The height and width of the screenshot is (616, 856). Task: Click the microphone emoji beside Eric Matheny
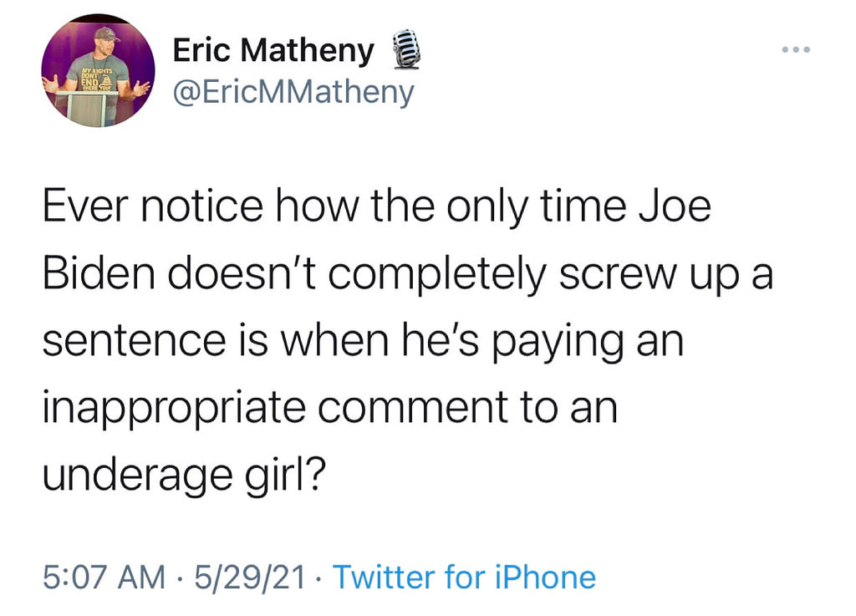pyautogui.click(x=405, y=50)
